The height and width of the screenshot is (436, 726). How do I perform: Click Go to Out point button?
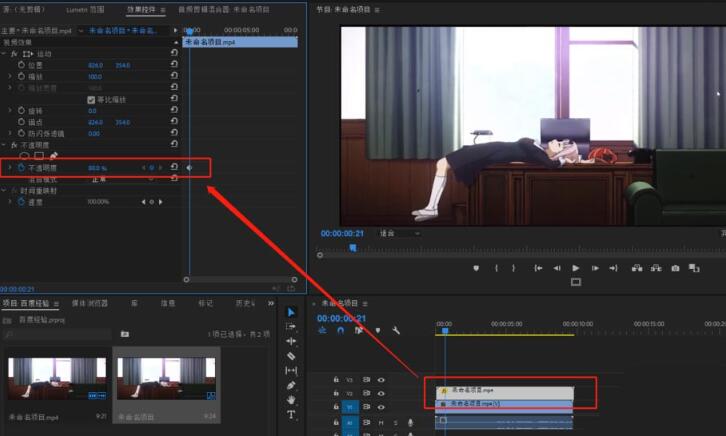coord(613,268)
